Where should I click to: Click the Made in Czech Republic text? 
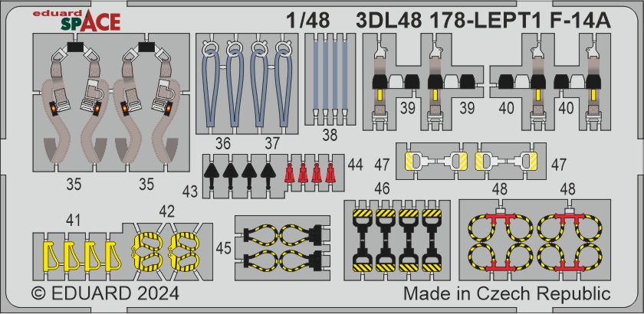click(x=505, y=294)
